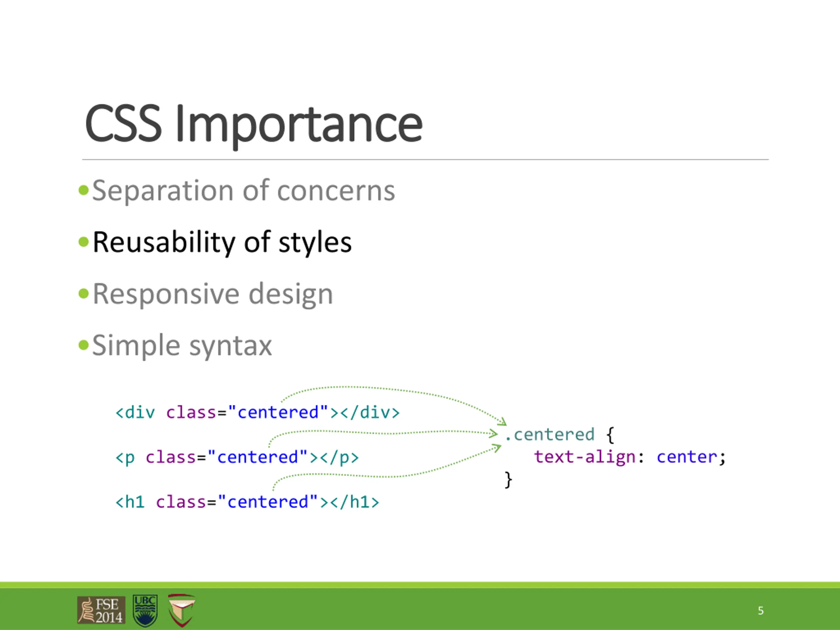This screenshot has height=630, width=840.
Task: Click the closing brace of the CSS rule
Action: 509,480
